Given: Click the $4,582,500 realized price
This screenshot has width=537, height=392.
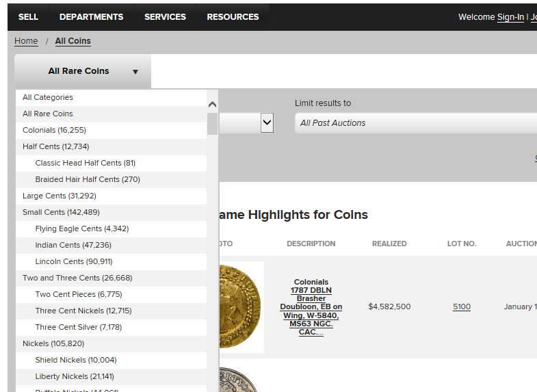Looking at the screenshot, I should tap(389, 306).
